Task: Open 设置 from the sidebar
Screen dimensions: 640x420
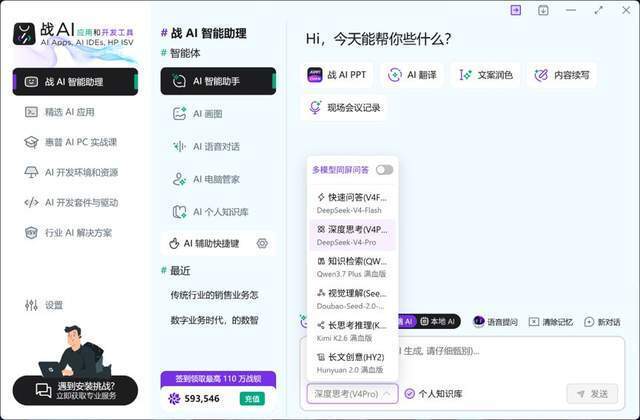Action: point(44,305)
